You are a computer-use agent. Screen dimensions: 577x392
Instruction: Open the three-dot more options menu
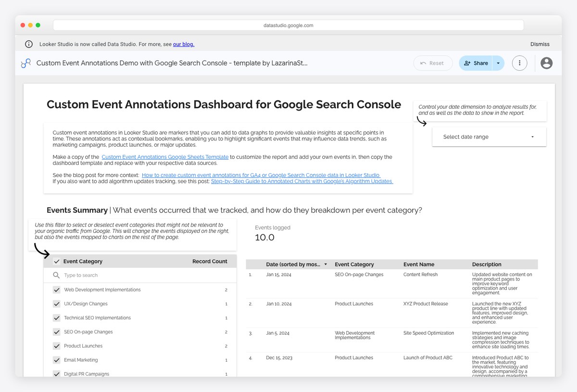[519, 63]
